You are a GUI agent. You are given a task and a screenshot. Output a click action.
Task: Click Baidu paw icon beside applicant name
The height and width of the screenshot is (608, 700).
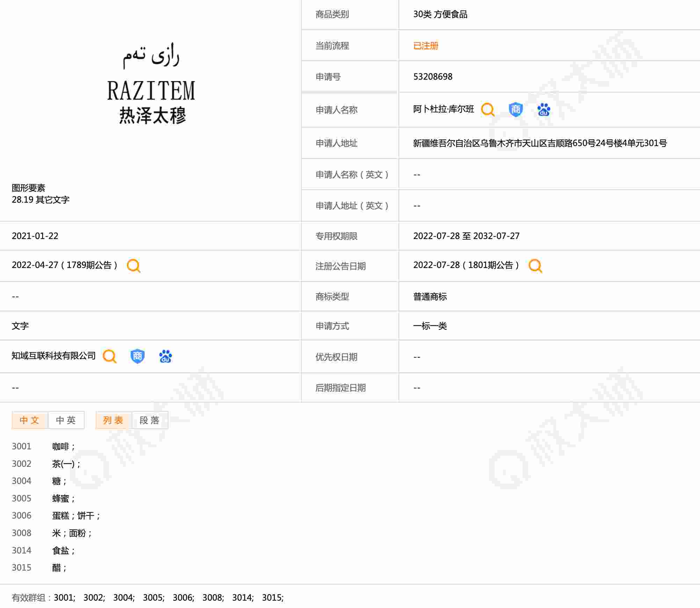click(544, 110)
